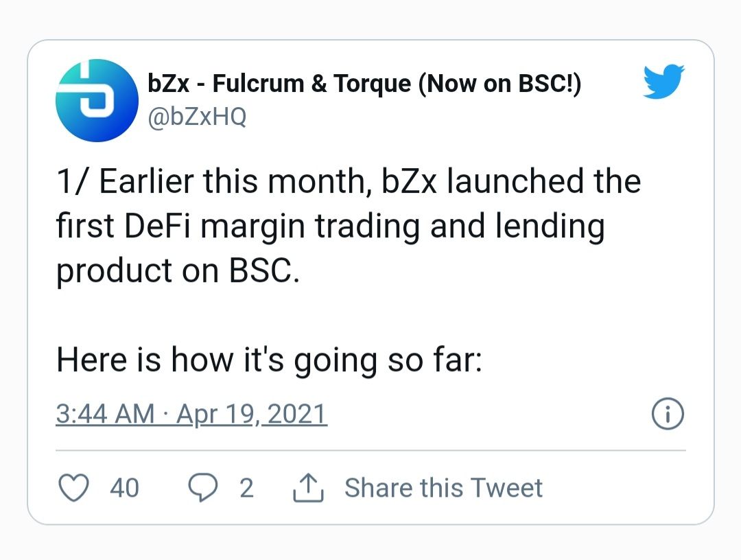Click "Here is how it's going so far:"
Screen dimensions: 741x560
point(270,360)
